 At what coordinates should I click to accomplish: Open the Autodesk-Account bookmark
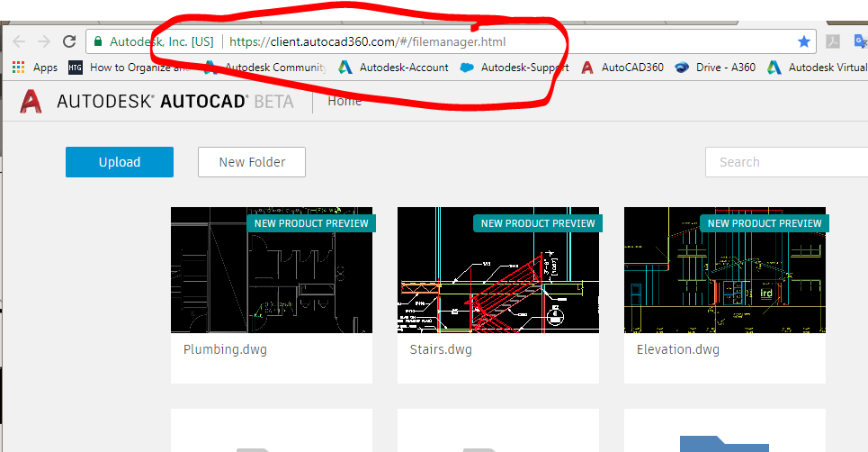tap(394, 68)
